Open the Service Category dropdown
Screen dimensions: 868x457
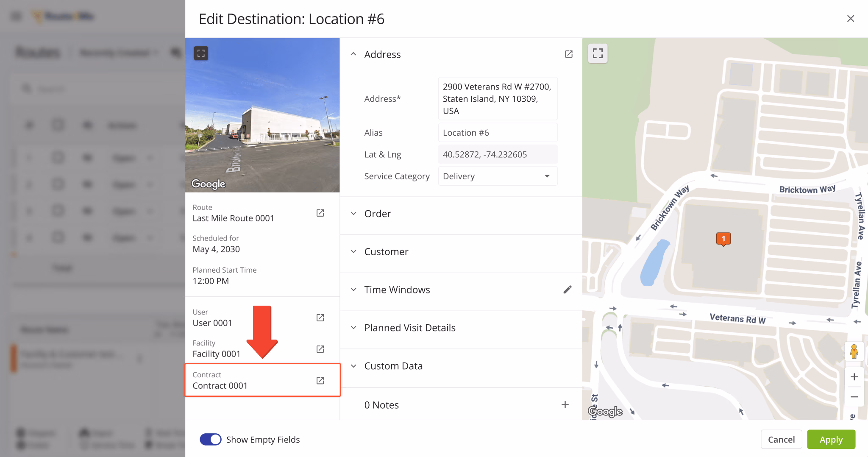coord(547,176)
